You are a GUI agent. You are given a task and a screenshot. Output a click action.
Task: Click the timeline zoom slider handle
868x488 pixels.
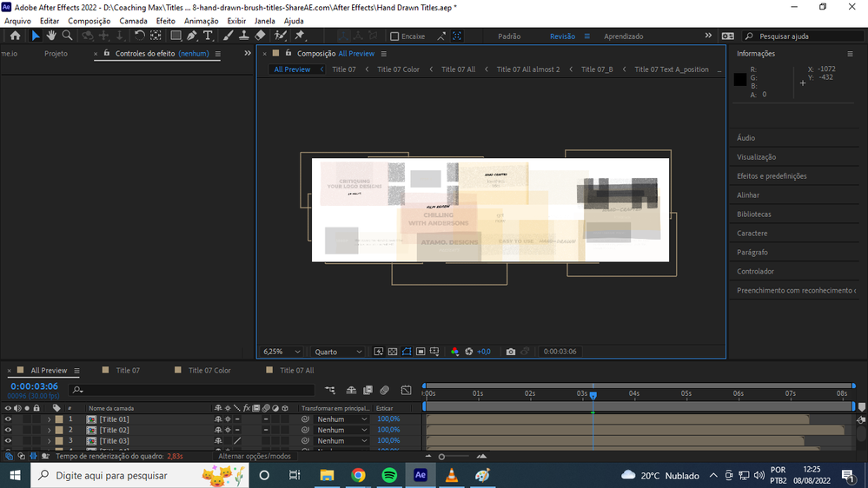[x=441, y=457]
